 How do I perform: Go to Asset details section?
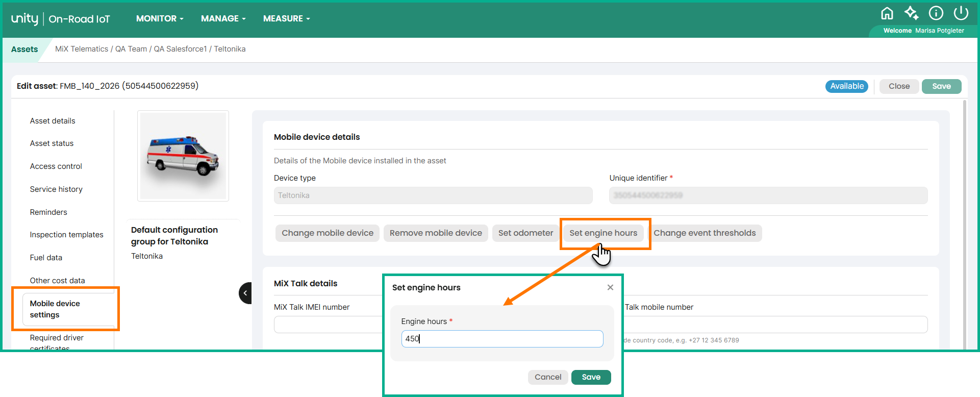[x=53, y=121]
